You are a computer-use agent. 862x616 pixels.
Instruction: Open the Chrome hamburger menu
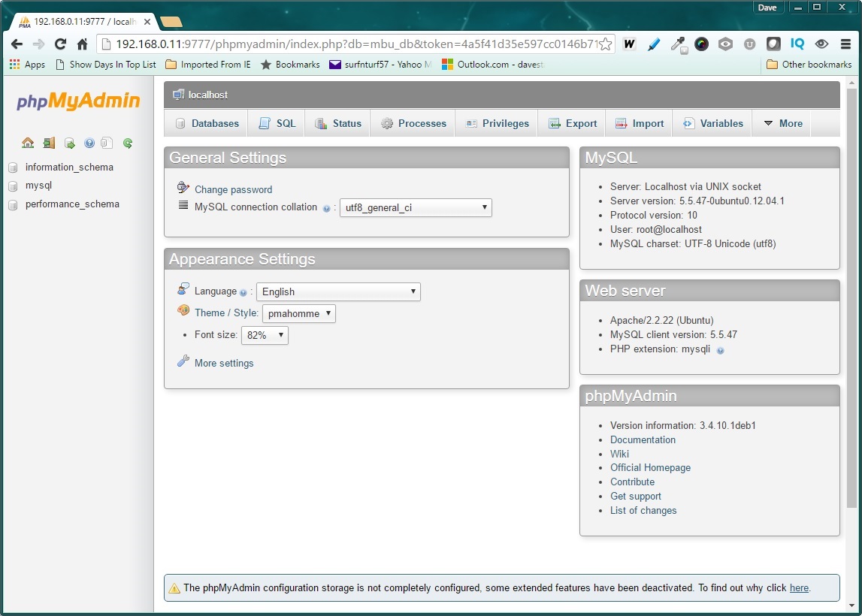[845, 44]
